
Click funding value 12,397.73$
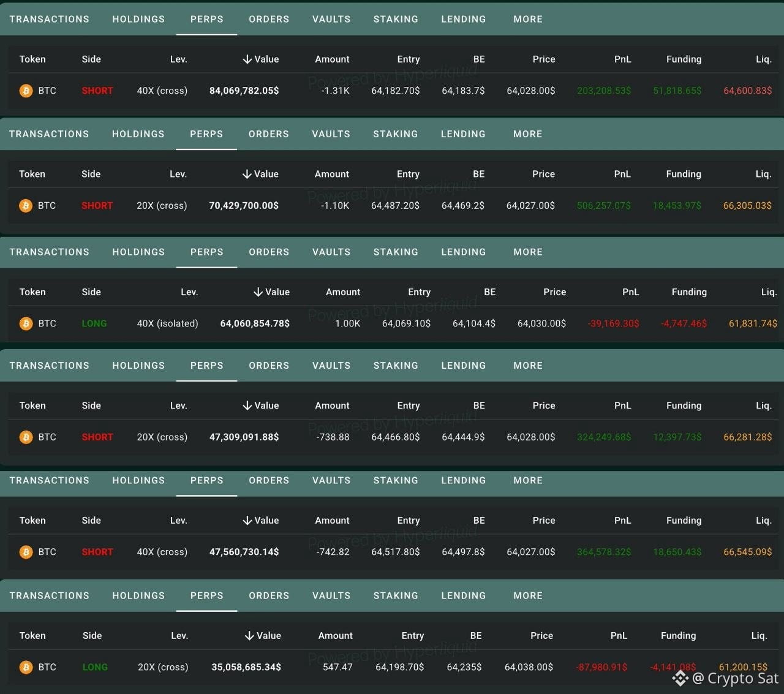(677, 437)
